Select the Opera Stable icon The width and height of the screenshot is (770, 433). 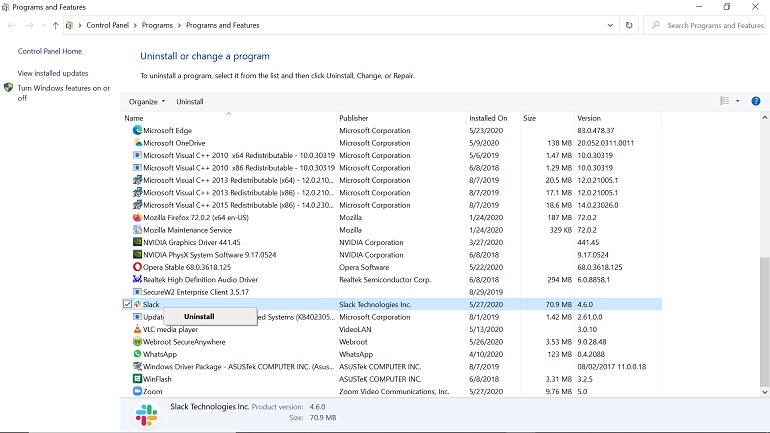pos(138,267)
